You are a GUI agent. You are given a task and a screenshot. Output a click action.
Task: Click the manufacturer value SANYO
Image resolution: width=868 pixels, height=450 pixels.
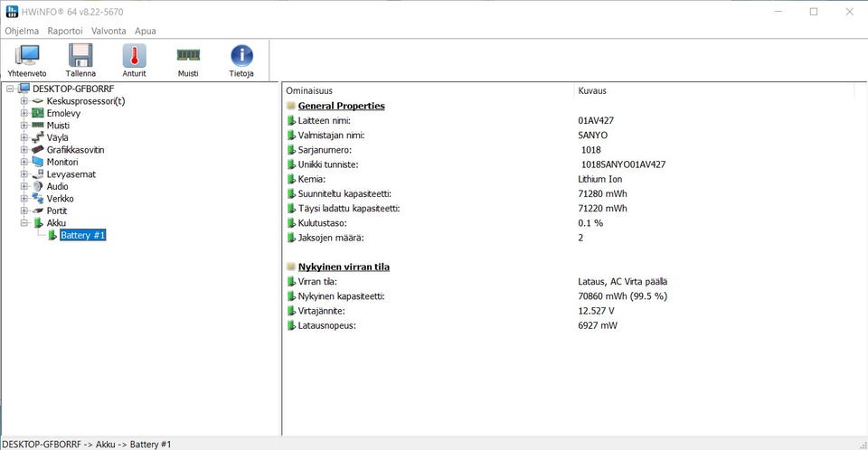(x=592, y=135)
